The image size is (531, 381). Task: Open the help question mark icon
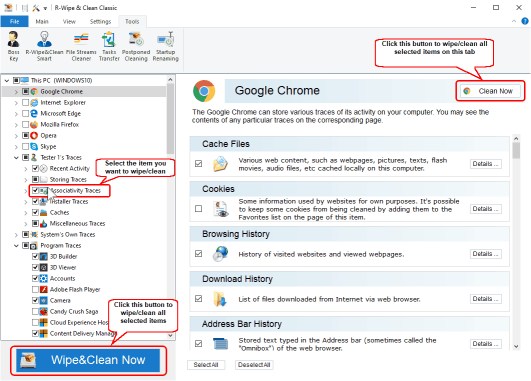click(525, 21)
